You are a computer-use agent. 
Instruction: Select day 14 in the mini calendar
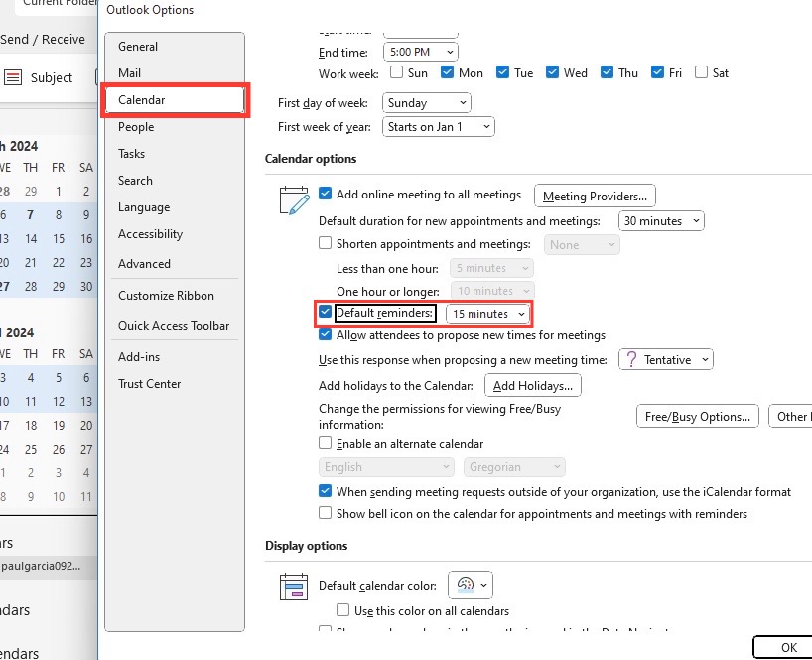tap(31, 238)
